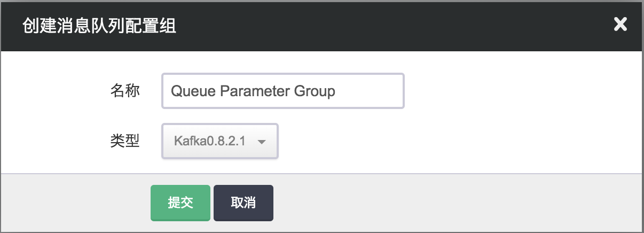Cancel creating the queue configuration group
The width and height of the screenshot is (644, 233).
click(x=243, y=203)
